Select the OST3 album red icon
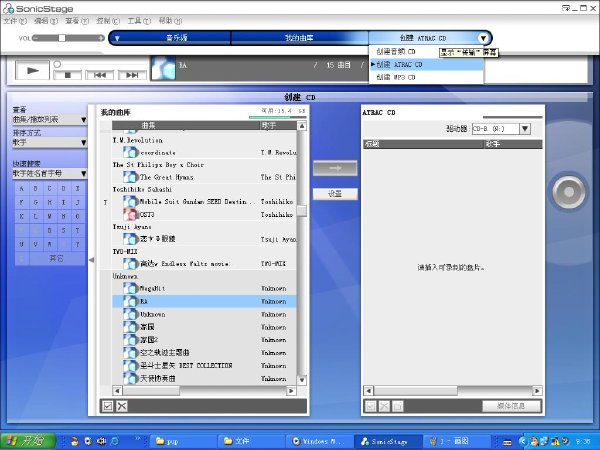The image size is (600, 450). coord(130,214)
